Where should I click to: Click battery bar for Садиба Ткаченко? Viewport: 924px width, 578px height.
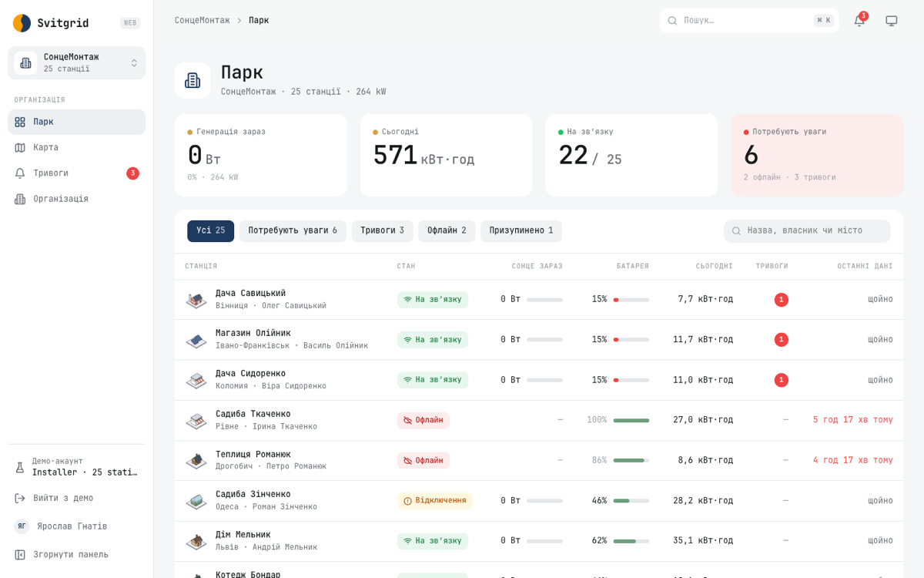point(631,421)
